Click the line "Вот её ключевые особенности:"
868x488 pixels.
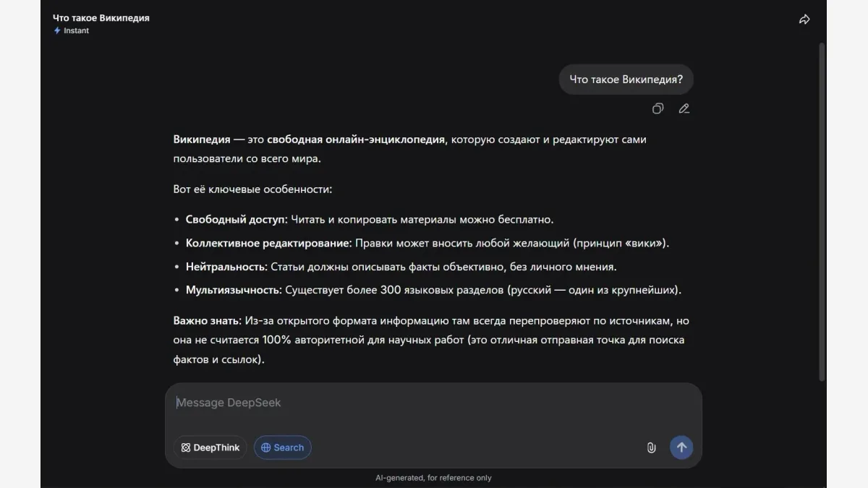pos(252,189)
